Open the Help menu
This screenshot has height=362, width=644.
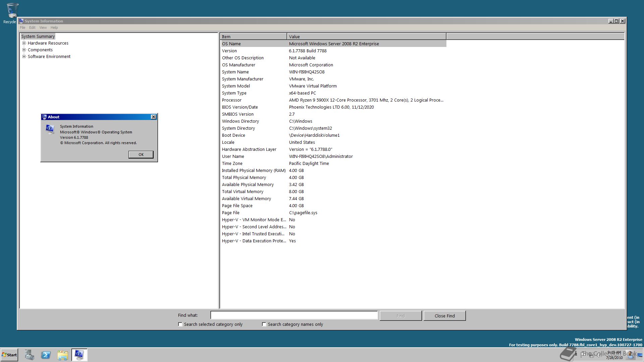click(54, 27)
